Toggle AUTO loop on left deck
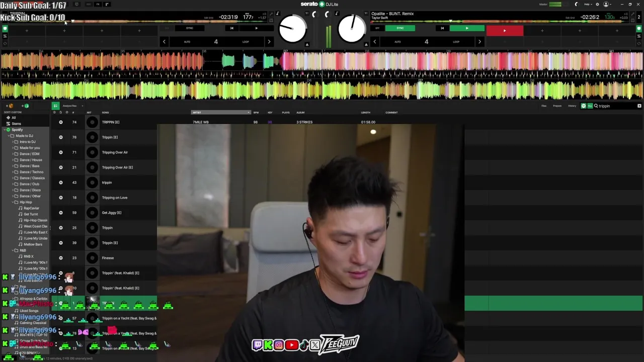644x362 pixels. tap(187, 42)
